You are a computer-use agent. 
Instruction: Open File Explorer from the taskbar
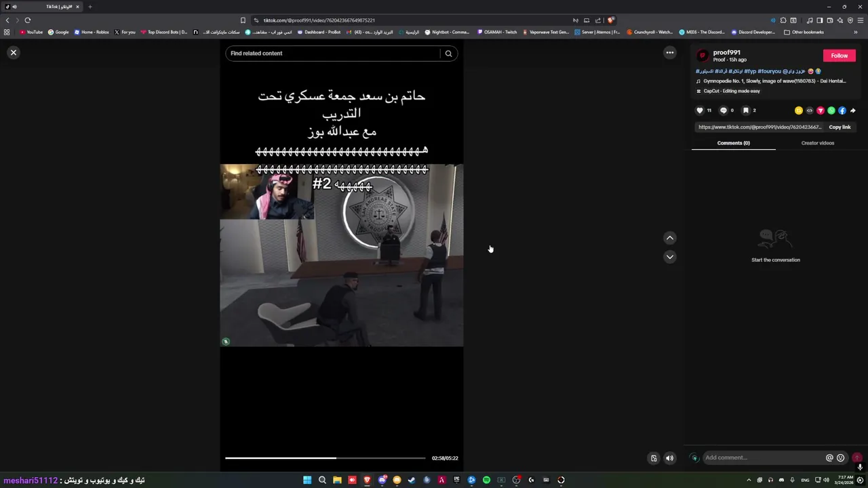coord(337,480)
